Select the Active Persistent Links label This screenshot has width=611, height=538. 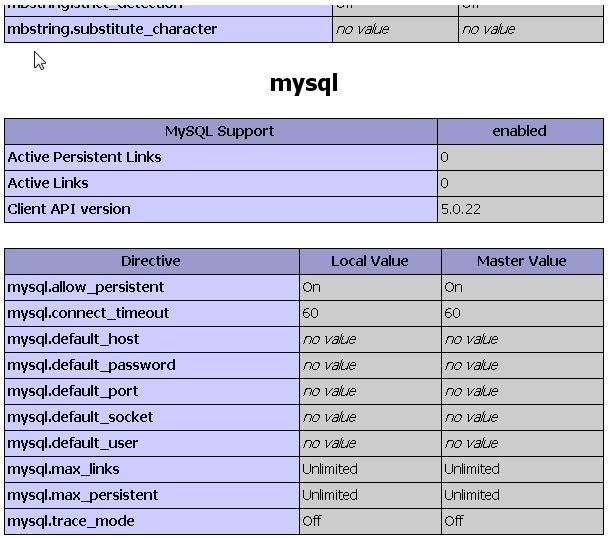[x=84, y=157]
